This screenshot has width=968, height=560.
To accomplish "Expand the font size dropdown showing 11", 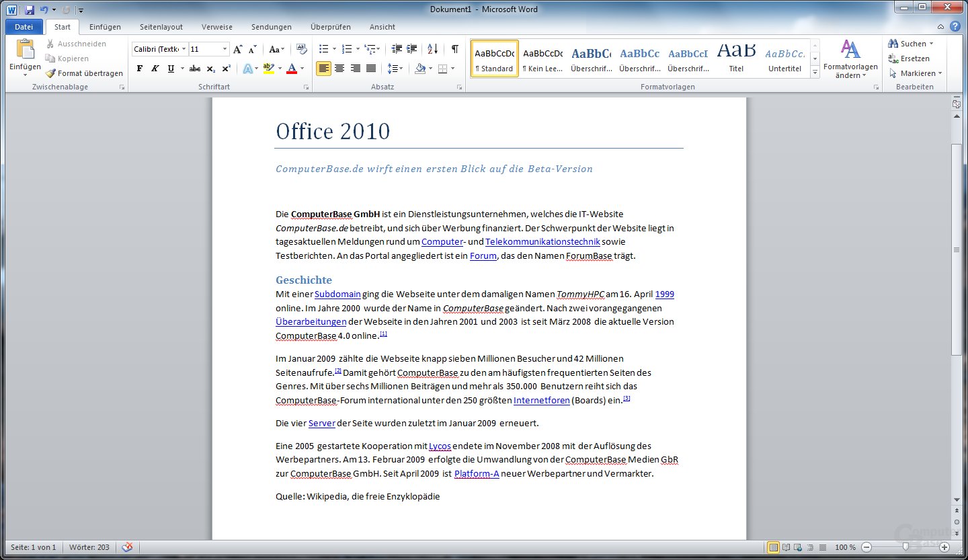I will (225, 49).
